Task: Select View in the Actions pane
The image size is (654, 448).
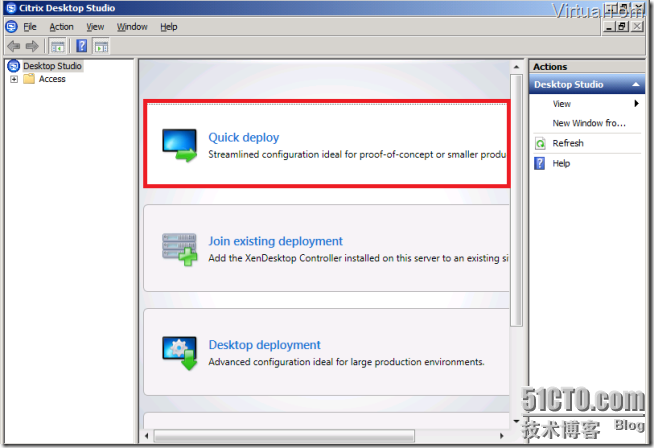Action: click(561, 104)
